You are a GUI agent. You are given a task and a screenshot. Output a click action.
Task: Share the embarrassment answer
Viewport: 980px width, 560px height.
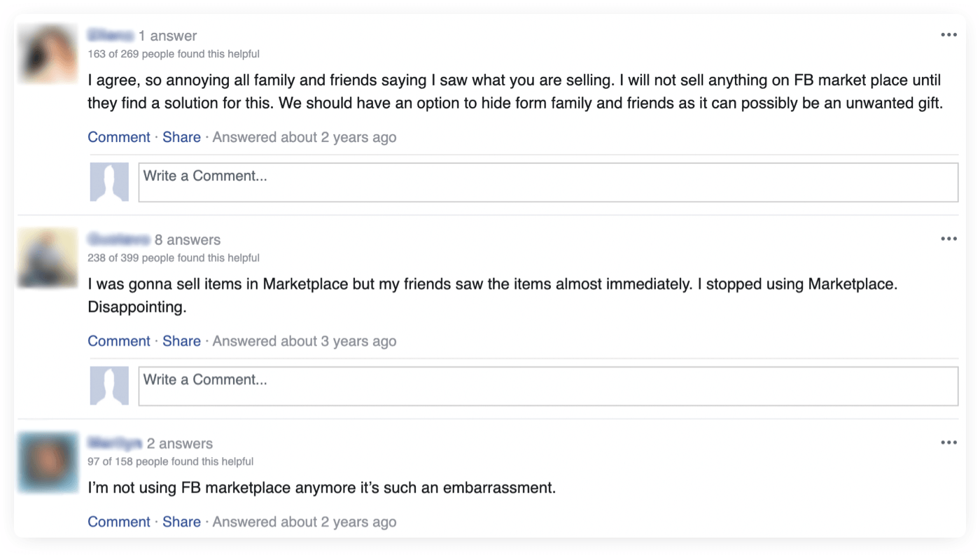[181, 521]
